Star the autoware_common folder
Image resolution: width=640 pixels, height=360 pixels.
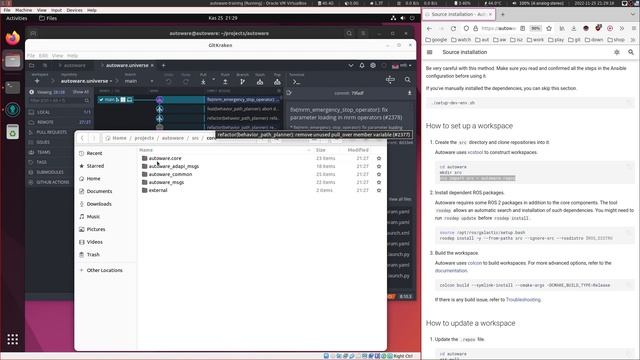pos(379,174)
